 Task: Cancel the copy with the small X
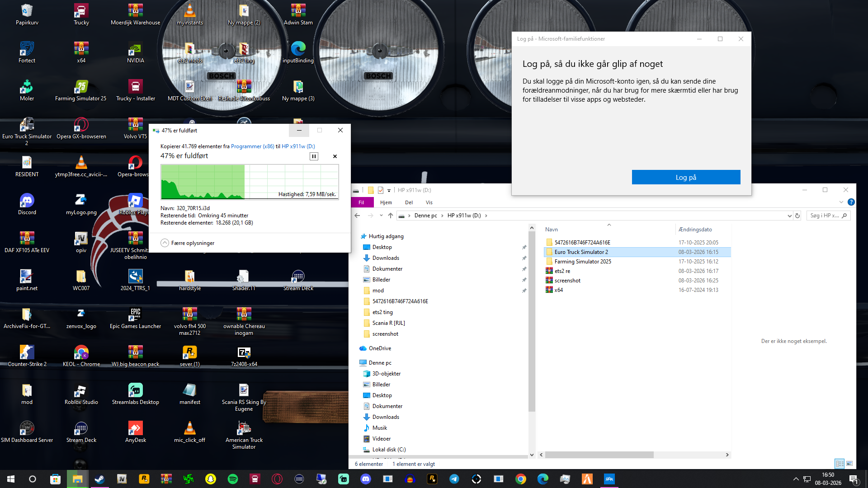tap(335, 156)
